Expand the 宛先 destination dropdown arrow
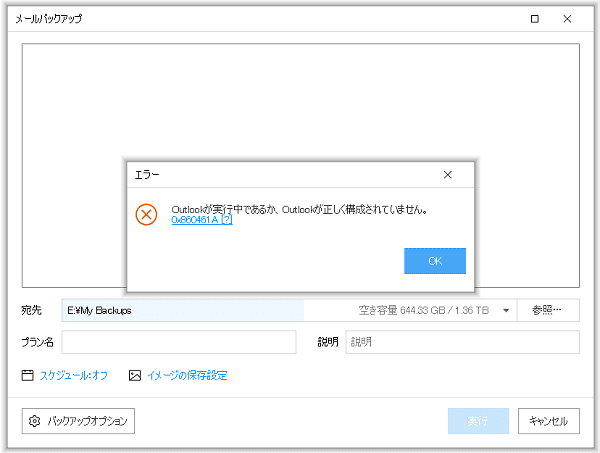Screen dimensions: 600x453 click(x=506, y=311)
